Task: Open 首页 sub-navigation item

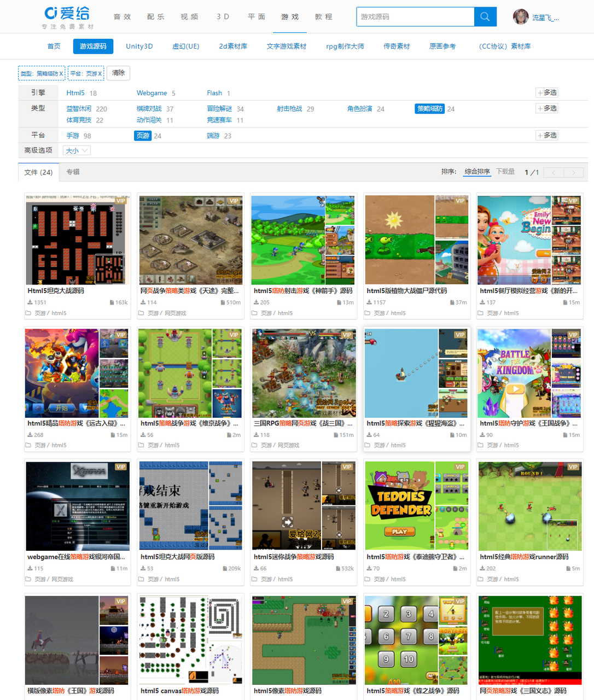Action: click(x=54, y=46)
